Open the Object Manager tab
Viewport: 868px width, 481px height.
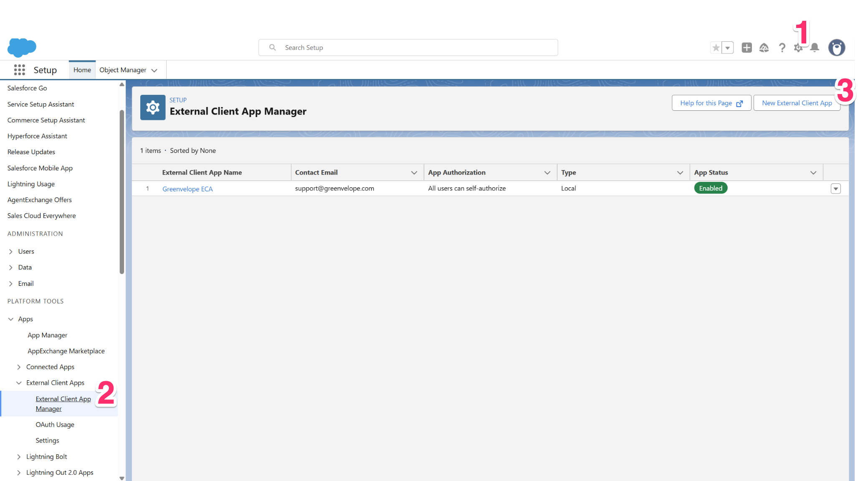[123, 70]
